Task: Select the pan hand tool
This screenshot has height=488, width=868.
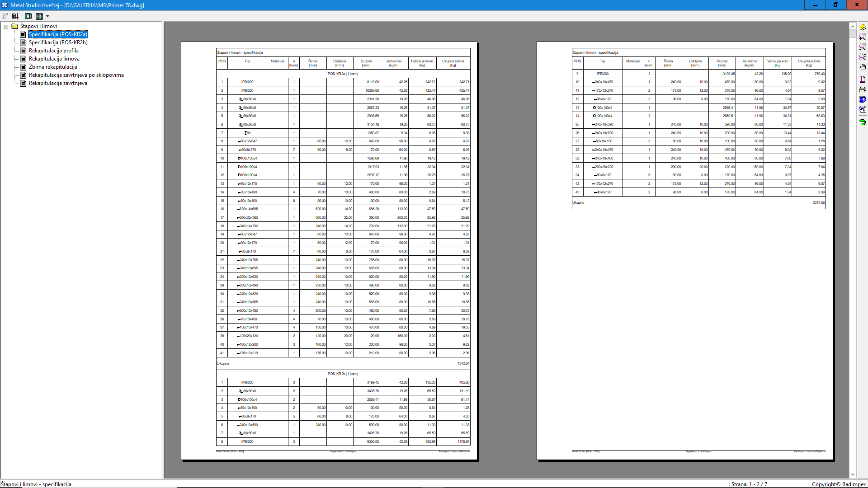Action: pyautogui.click(x=863, y=67)
